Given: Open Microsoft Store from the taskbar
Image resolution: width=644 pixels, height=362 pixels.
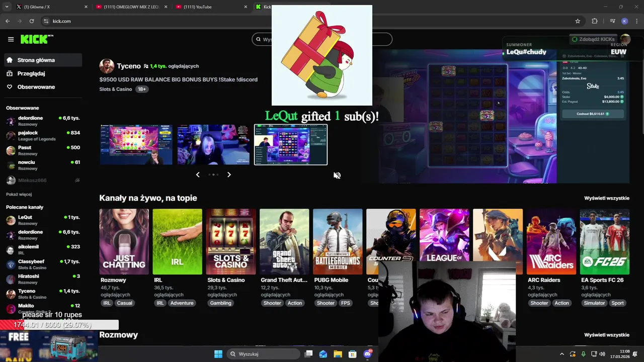Looking at the screenshot, I should [x=353, y=354].
